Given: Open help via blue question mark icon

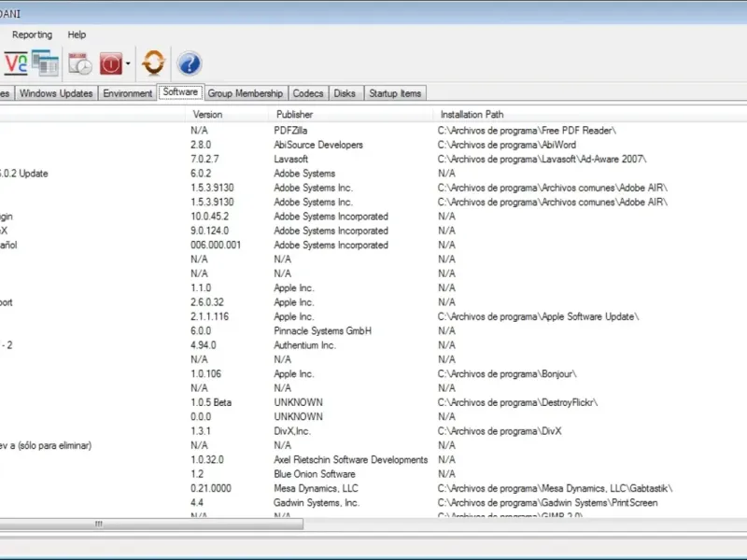Looking at the screenshot, I should [190, 63].
